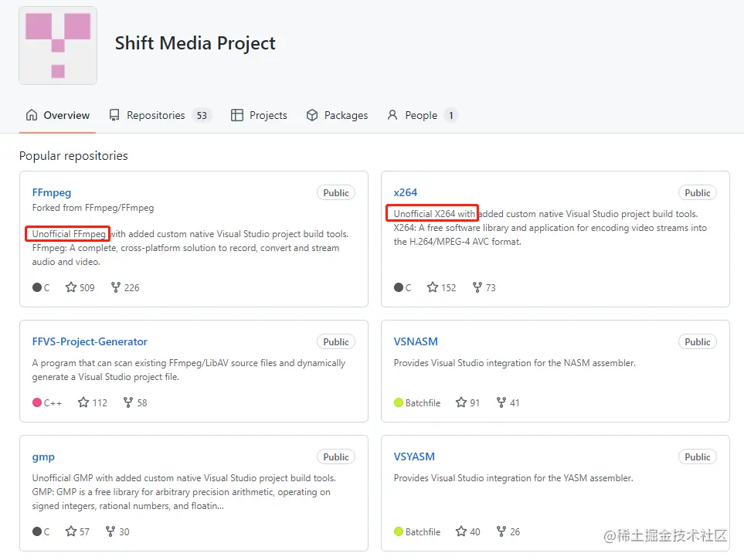This screenshot has width=744, height=560.
Task: Open the Packages tab
Action: 337,115
